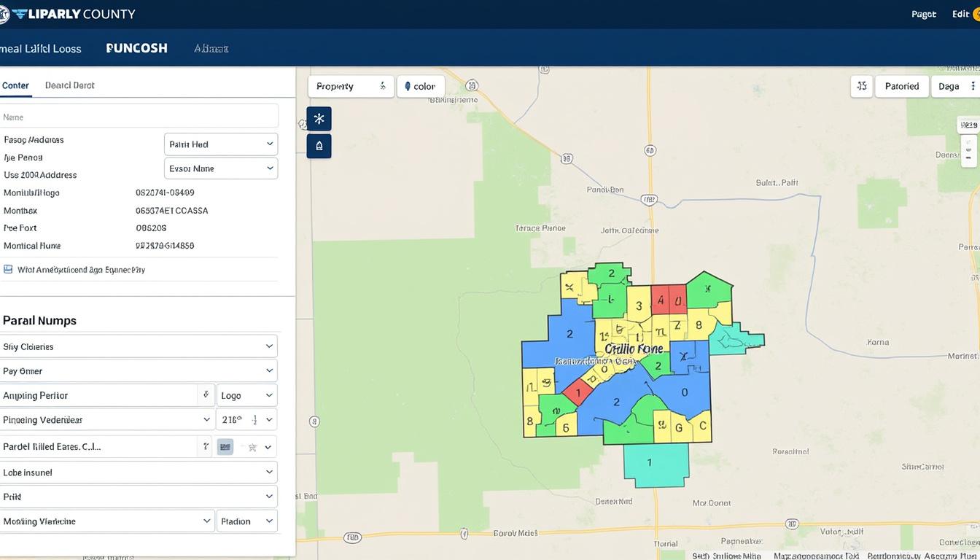Click the pin icon inside the color button
This screenshot has width=980, height=560.
[x=408, y=86]
